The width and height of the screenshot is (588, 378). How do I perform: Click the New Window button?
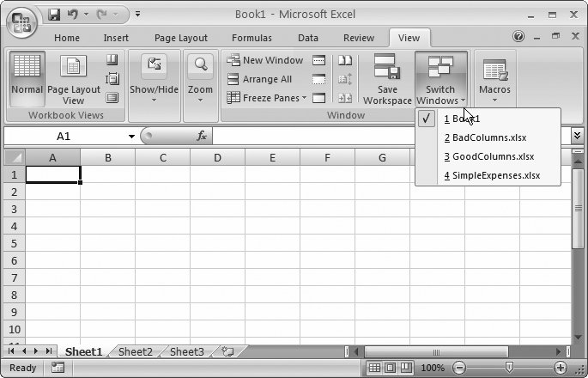[x=264, y=60]
